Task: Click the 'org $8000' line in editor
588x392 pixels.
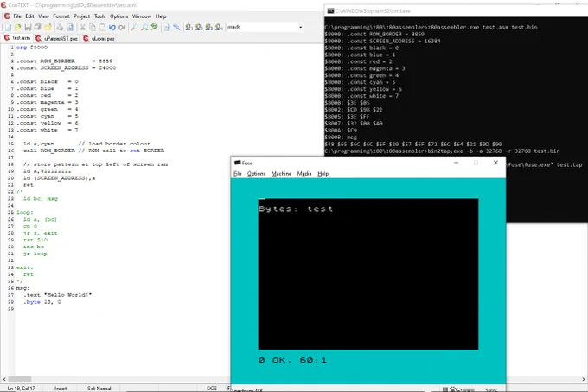Action: tap(32, 48)
